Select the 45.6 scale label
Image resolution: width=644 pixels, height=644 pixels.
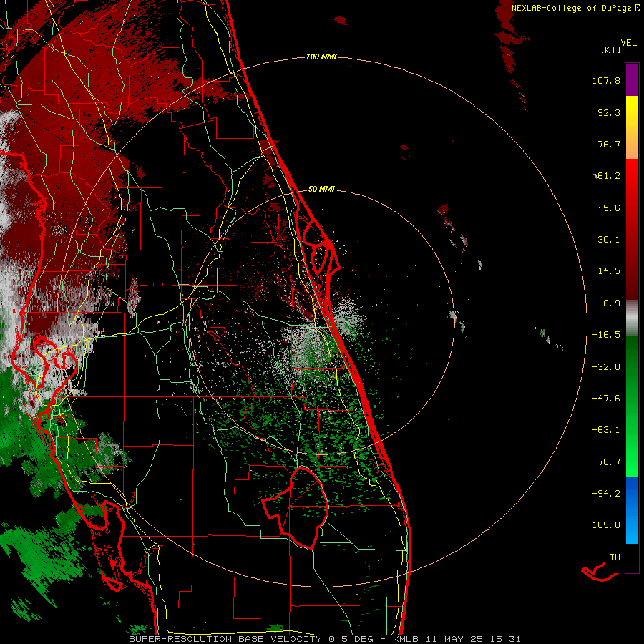(609, 208)
